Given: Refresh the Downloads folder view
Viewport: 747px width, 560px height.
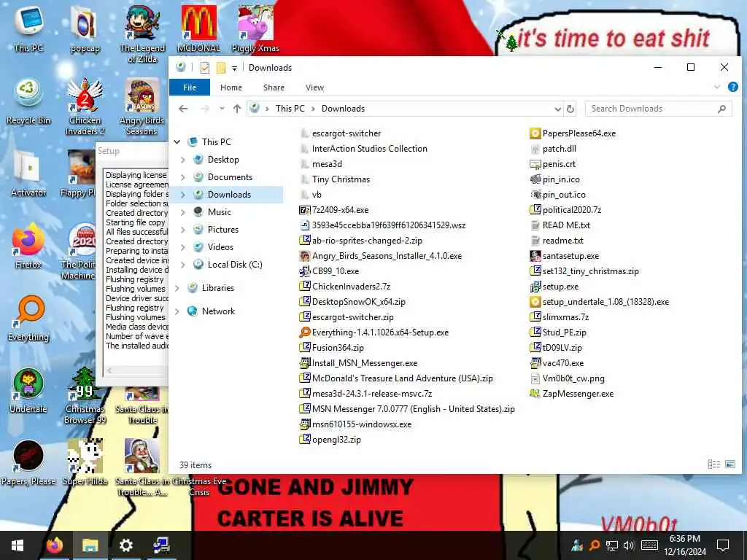Looking at the screenshot, I should click(570, 109).
